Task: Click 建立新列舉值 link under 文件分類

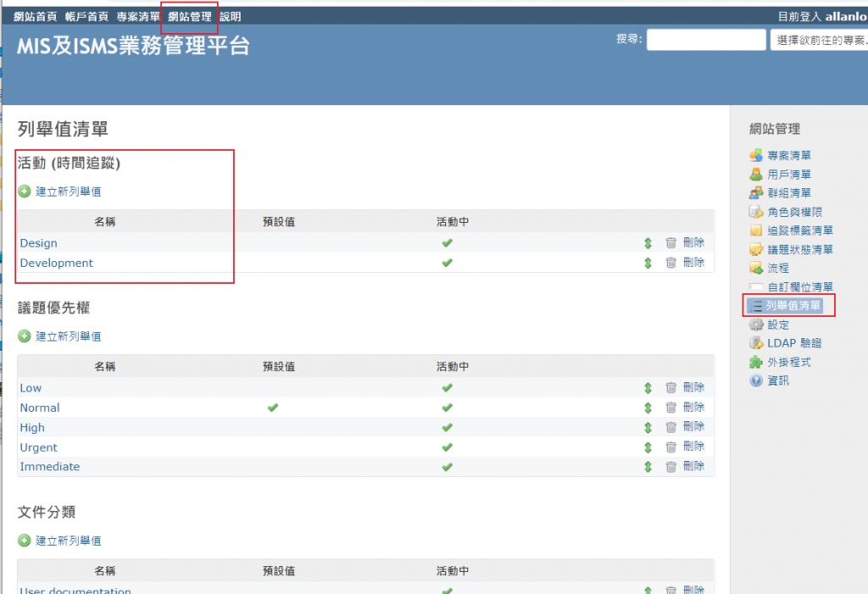Action: click(x=68, y=541)
